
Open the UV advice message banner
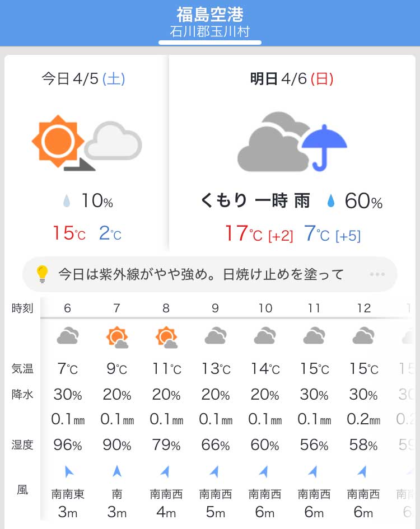(209, 274)
